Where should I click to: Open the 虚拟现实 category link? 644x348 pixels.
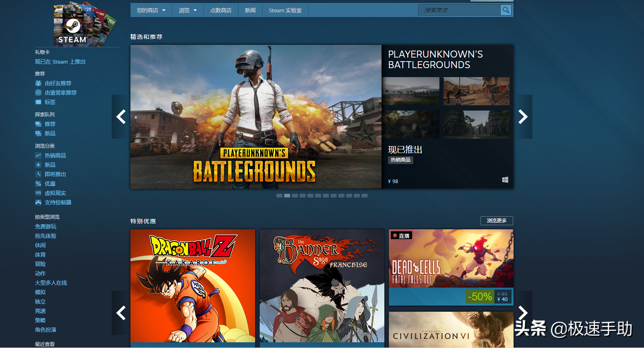[55, 193]
